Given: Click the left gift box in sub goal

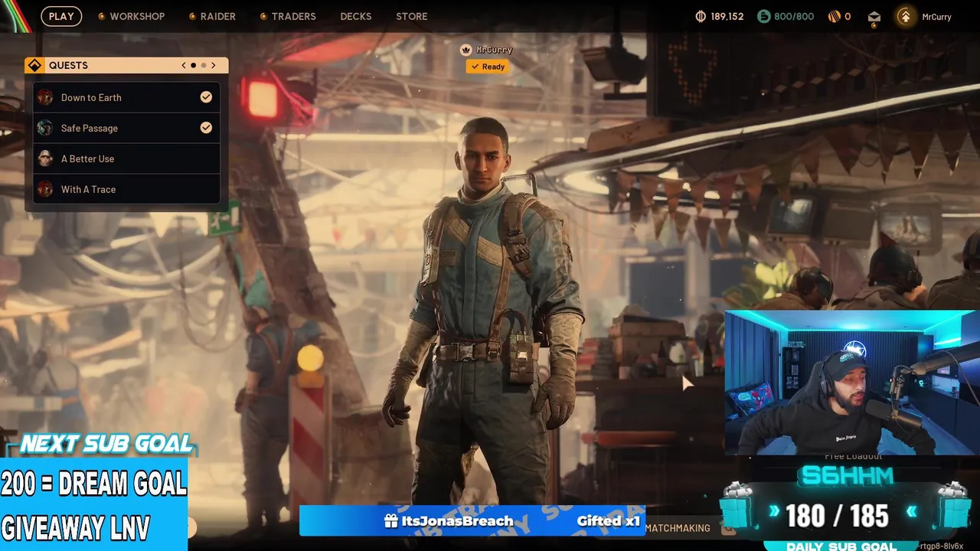Looking at the screenshot, I should point(738,505).
